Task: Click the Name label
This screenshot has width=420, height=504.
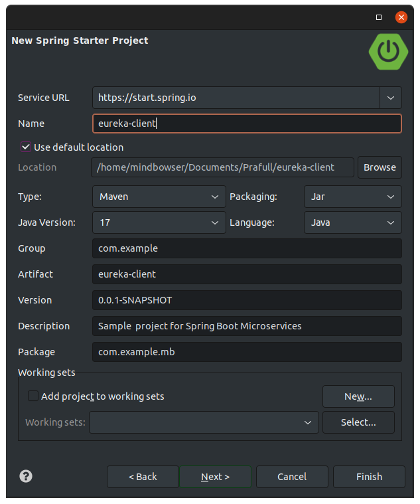Action: (x=31, y=124)
